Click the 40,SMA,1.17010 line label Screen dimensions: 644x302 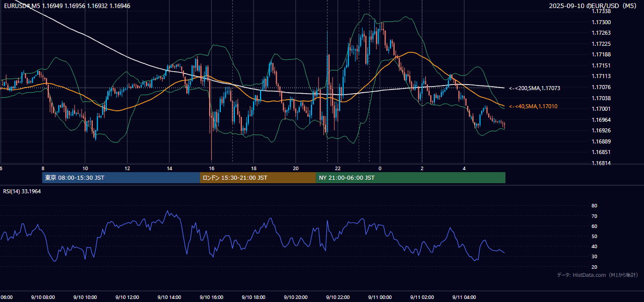point(533,106)
